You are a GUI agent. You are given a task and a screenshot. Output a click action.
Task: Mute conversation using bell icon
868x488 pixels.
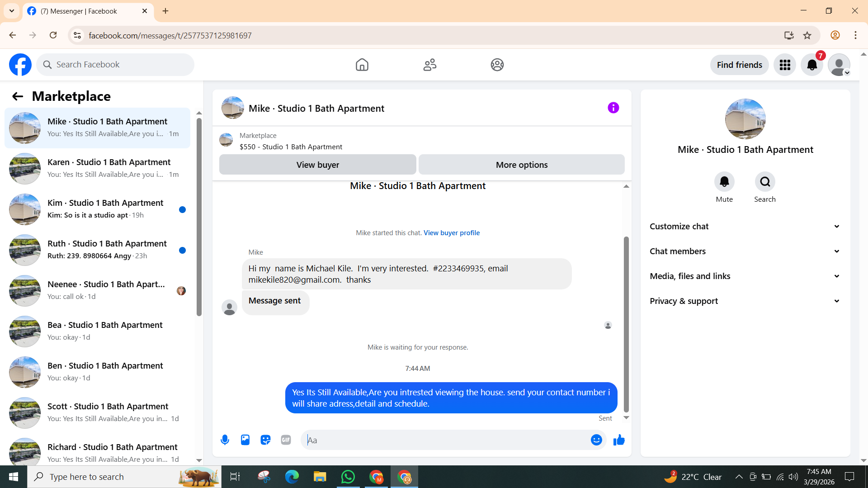coord(724,181)
